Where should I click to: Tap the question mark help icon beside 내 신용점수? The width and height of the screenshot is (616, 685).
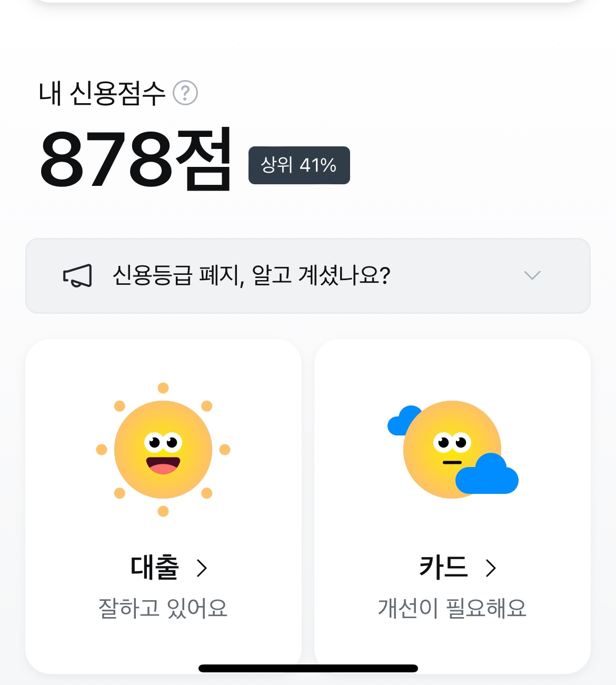coord(185,93)
